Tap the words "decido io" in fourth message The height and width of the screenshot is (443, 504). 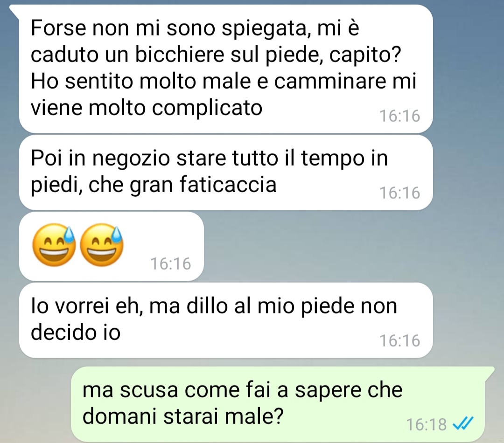click(76, 332)
